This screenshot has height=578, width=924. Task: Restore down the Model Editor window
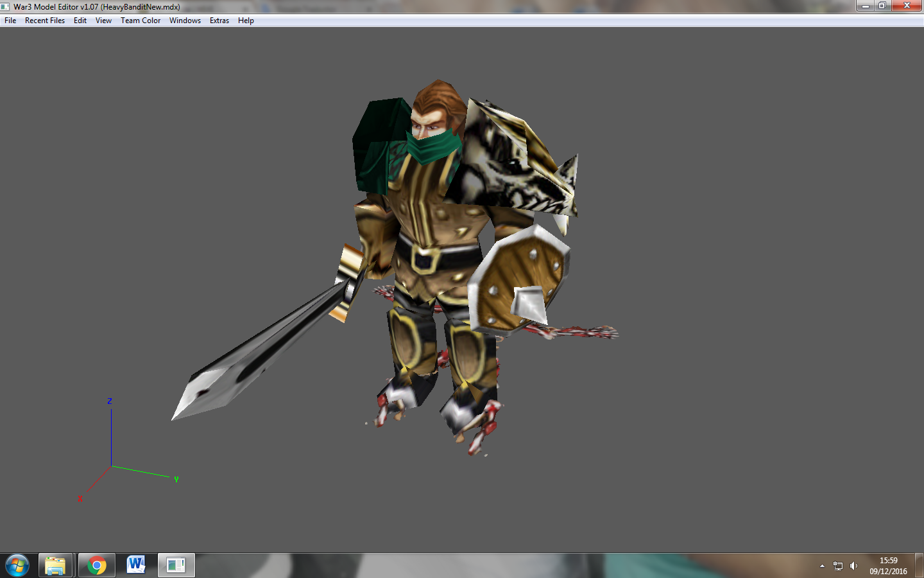point(882,6)
